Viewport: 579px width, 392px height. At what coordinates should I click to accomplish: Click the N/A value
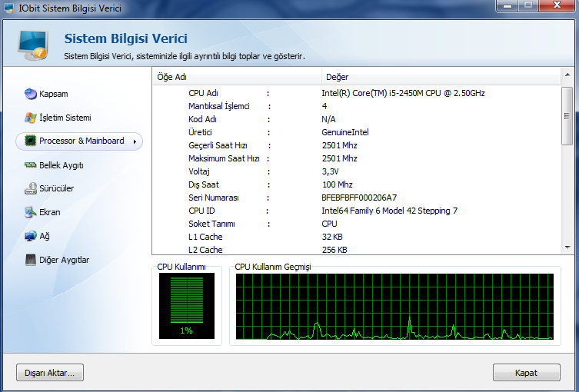[x=328, y=119]
